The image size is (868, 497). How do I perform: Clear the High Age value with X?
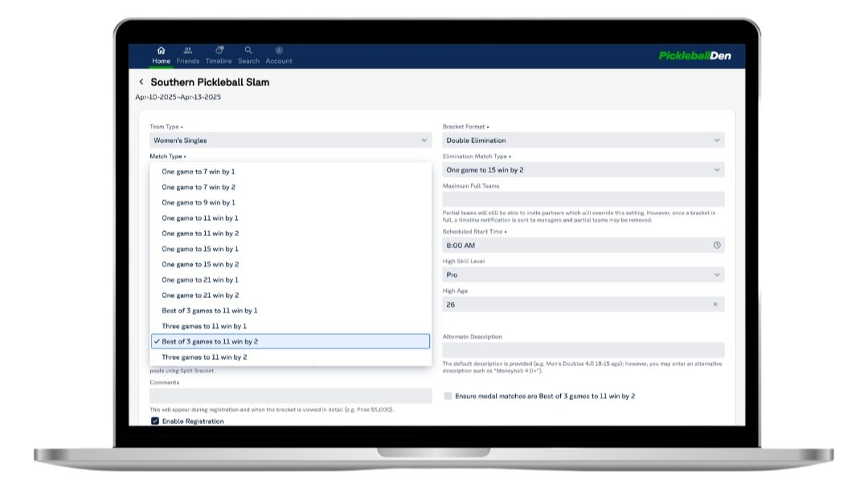pos(715,304)
